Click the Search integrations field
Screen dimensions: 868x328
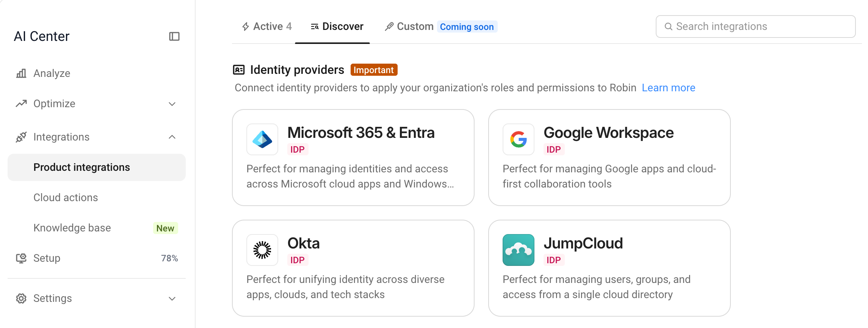755,27
